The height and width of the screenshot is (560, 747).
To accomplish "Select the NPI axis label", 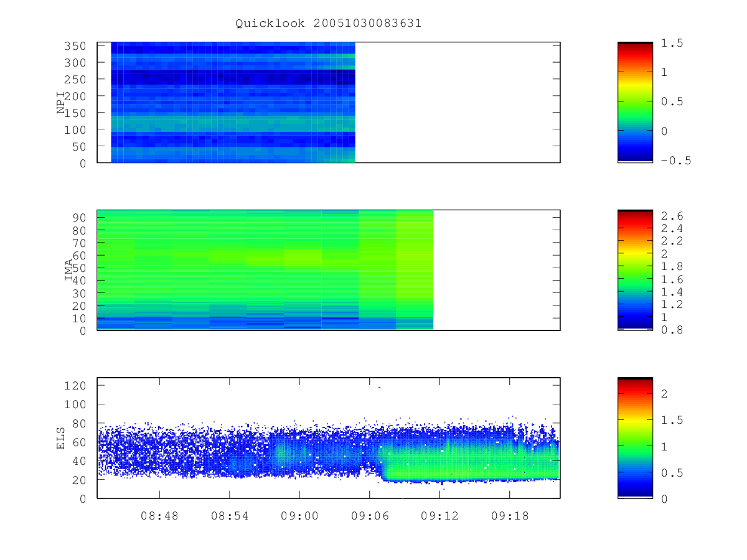I will [x=61, y=103].
